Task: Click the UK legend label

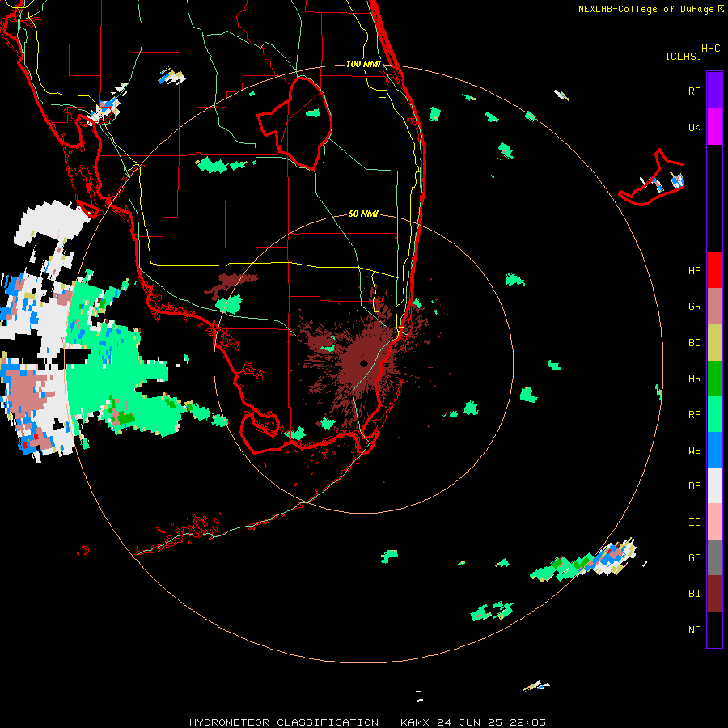Action: click(694, 127)
